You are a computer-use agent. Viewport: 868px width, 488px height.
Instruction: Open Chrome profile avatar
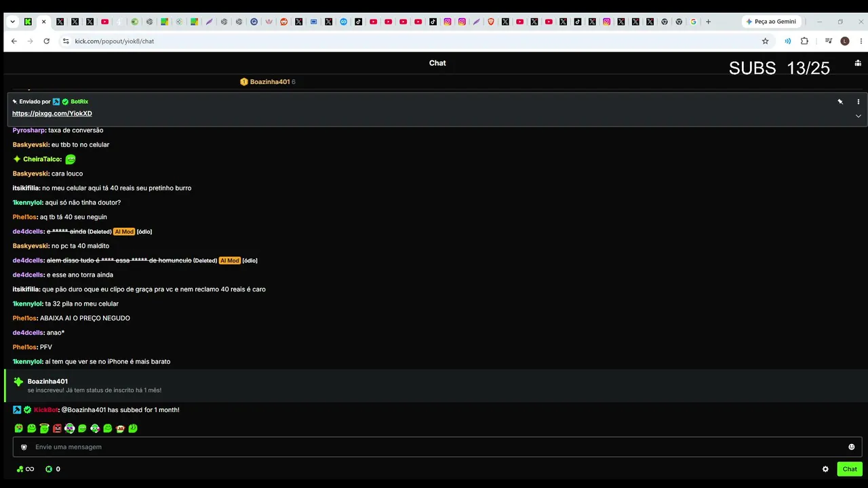844,41
